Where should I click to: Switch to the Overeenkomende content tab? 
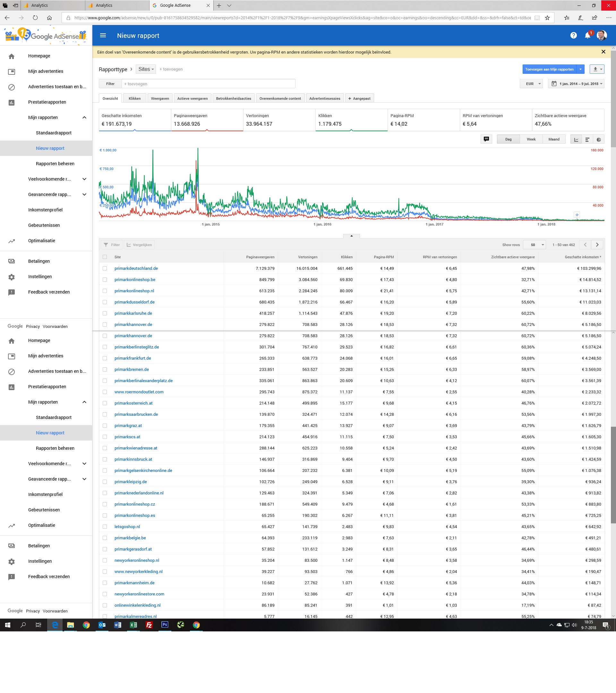pos(280,98)
